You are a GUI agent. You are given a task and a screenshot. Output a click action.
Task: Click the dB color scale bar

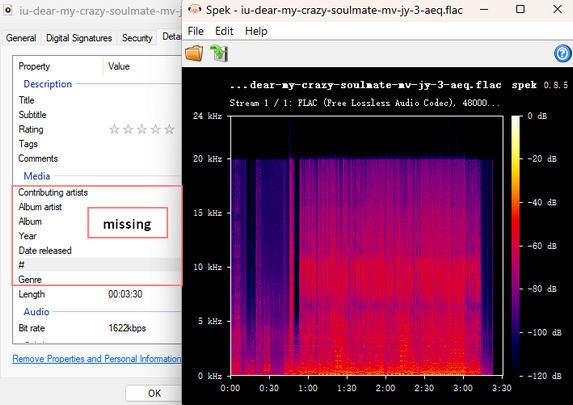pyautogui.click(x=516, y=246)
